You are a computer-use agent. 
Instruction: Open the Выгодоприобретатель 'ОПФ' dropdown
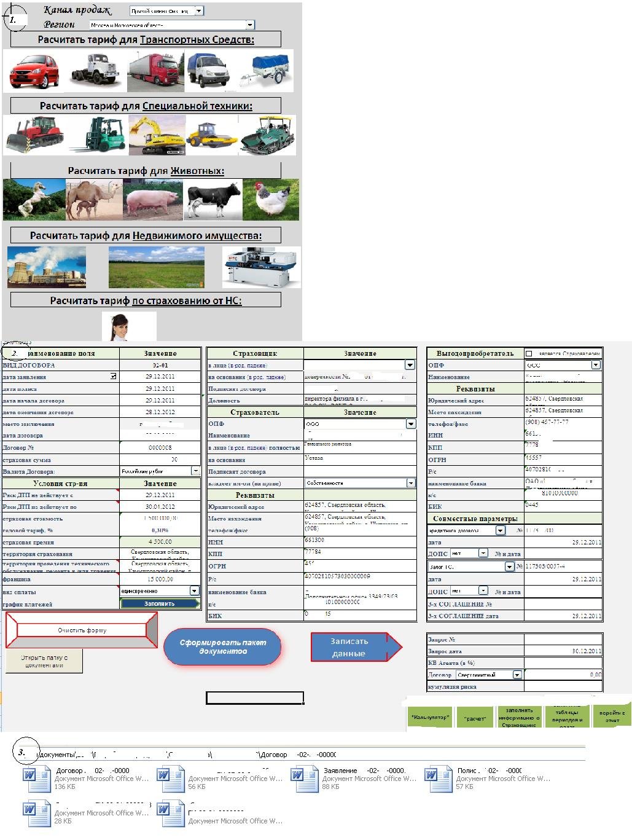coord(595,365)
